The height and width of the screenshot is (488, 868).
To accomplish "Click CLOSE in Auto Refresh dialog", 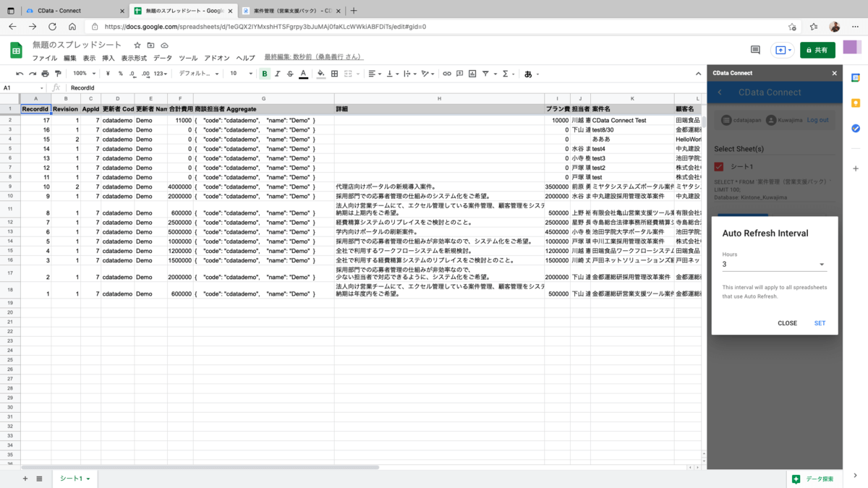I will click(x=787, y=323).
